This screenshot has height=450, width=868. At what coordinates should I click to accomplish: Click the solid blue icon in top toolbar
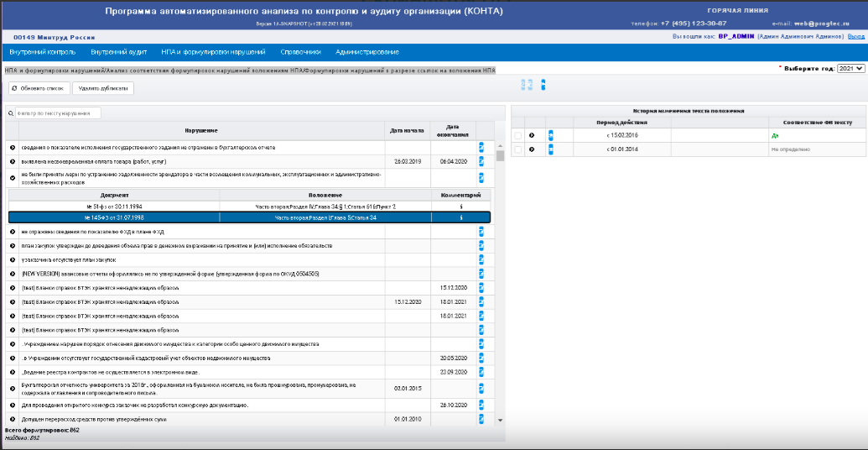(543, 85)
